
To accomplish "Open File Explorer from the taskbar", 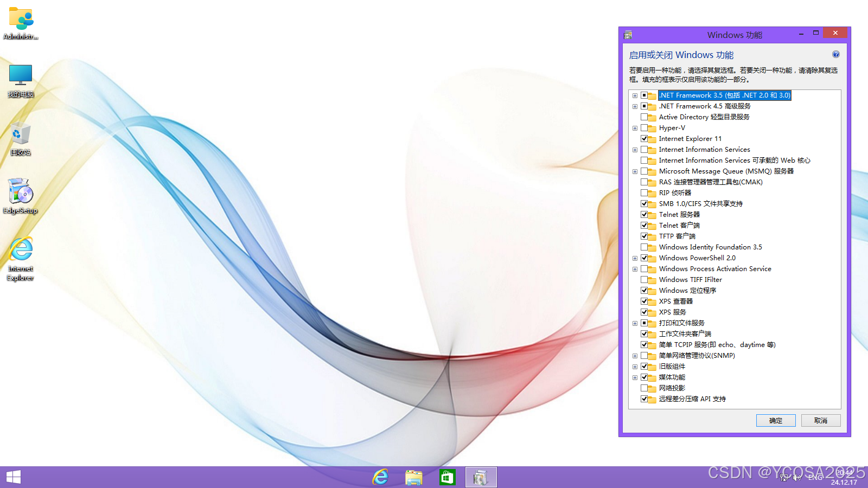I will click(x=414, y=477).
